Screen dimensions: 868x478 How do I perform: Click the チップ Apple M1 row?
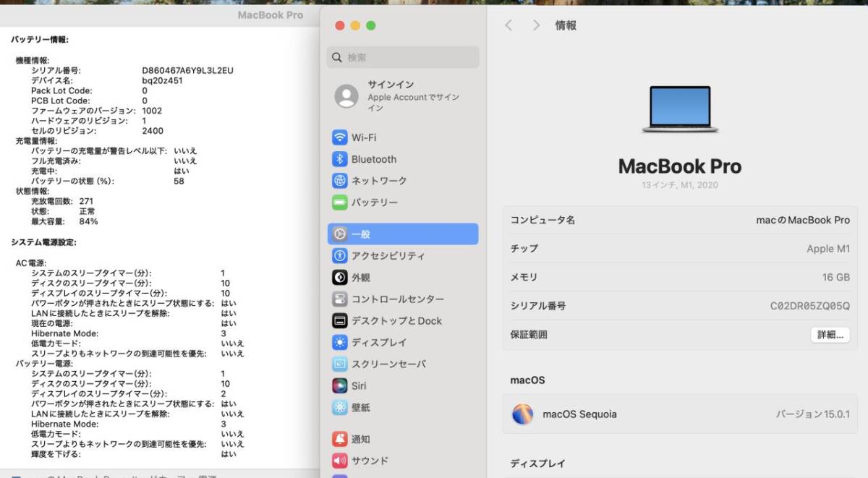(680, 249)
